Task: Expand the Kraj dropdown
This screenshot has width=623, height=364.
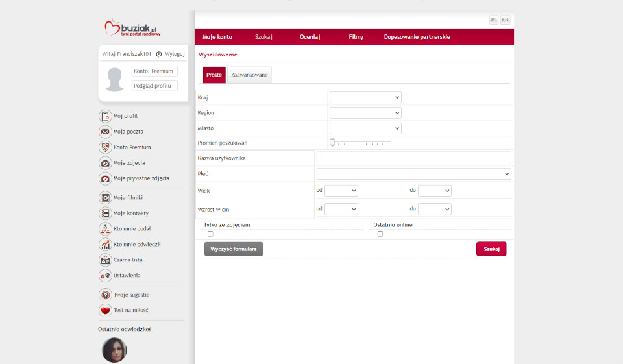Action: pyautogui.click(x=365, y=97)
